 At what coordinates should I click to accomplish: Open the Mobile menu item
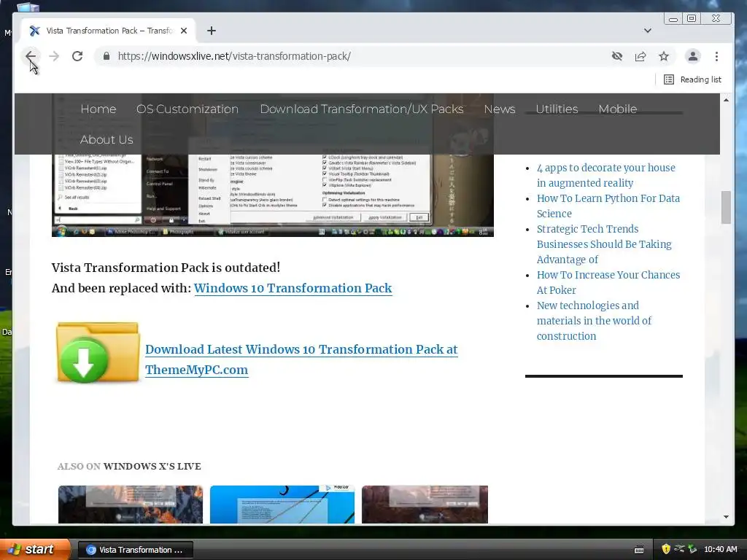click(617, 109)
